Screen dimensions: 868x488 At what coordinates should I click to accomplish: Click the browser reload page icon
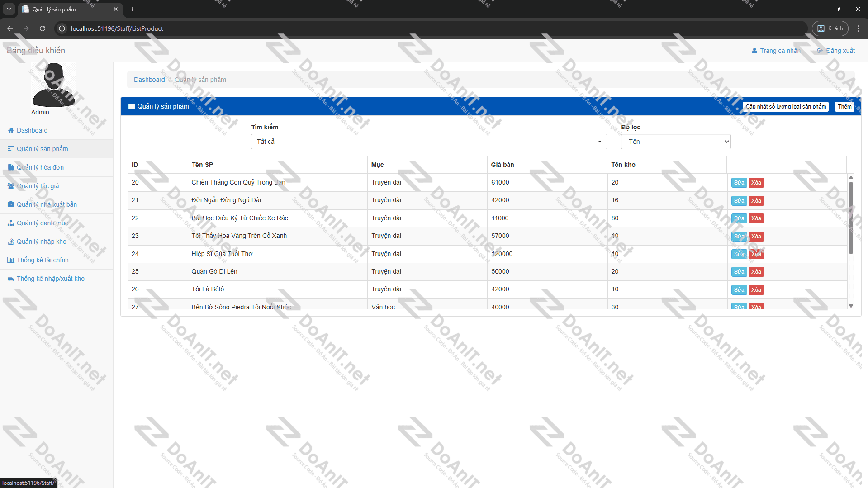[x=43, y=28]
